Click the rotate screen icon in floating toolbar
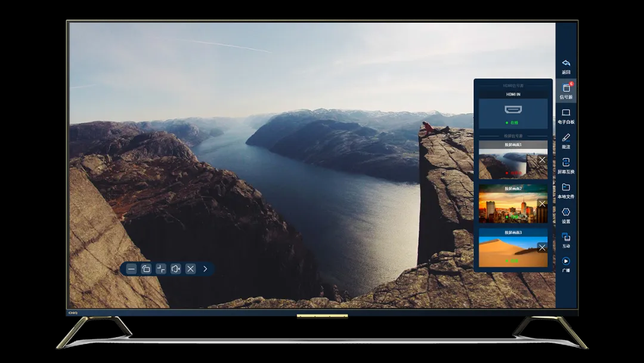This screenshot has height=363, width=644. pyautogui.click(x=146, y=269)
